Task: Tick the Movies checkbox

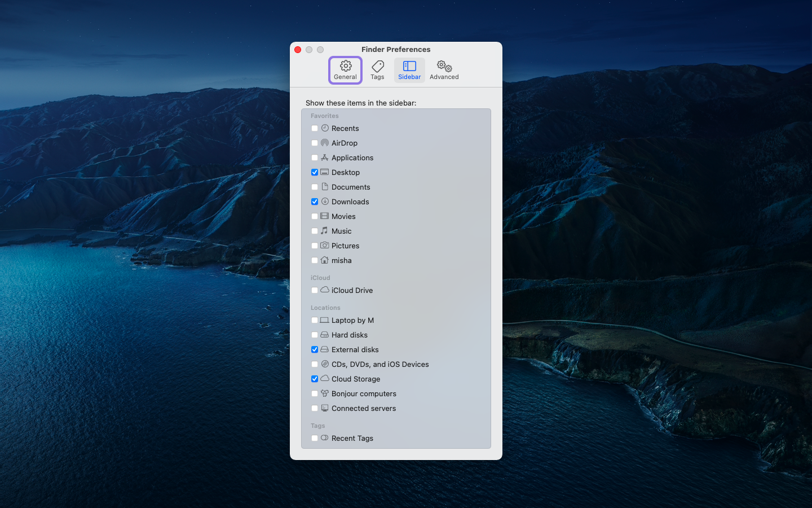Action: pos(315,217)
